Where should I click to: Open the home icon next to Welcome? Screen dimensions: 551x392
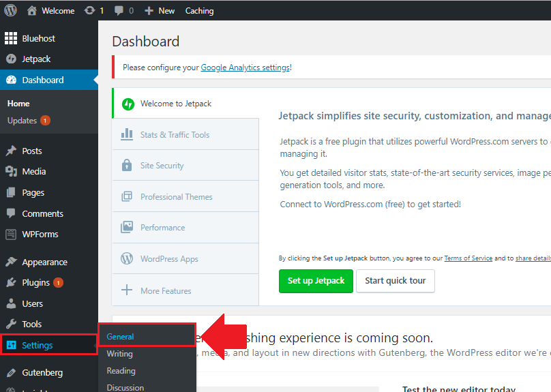point(32,10)
